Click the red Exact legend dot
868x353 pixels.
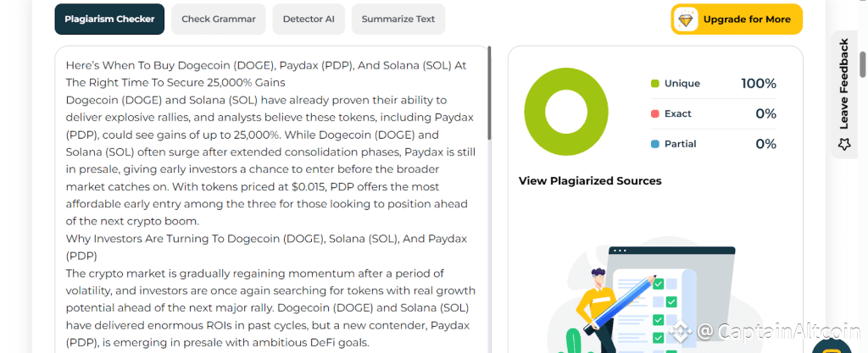point(655,114)
